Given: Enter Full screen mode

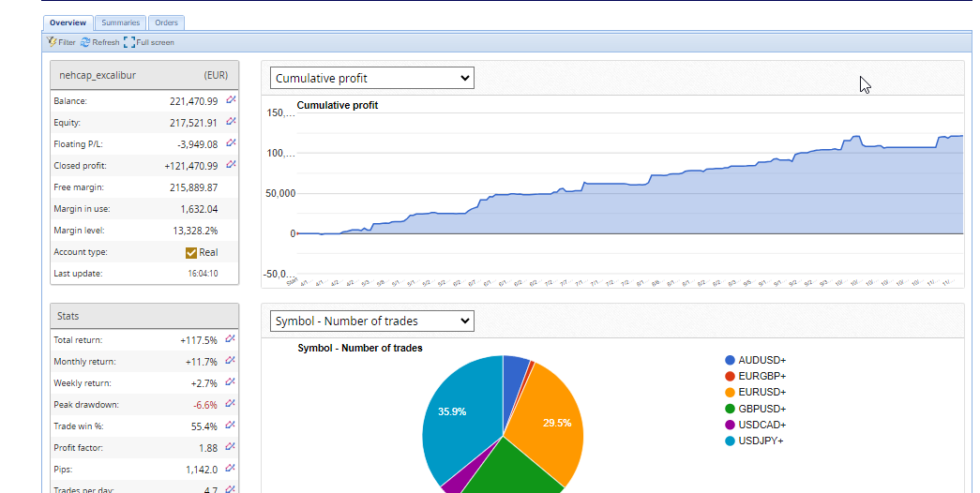Looking at the screenshot, I should click(149, 42).
